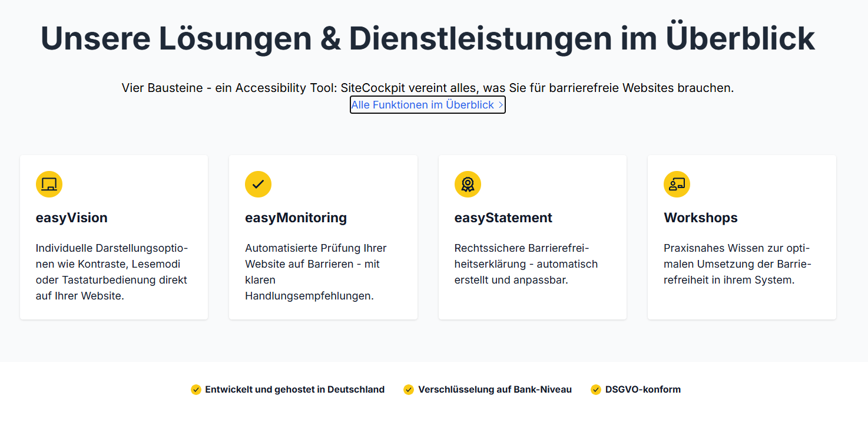Select the Workshops card heading

700,218
